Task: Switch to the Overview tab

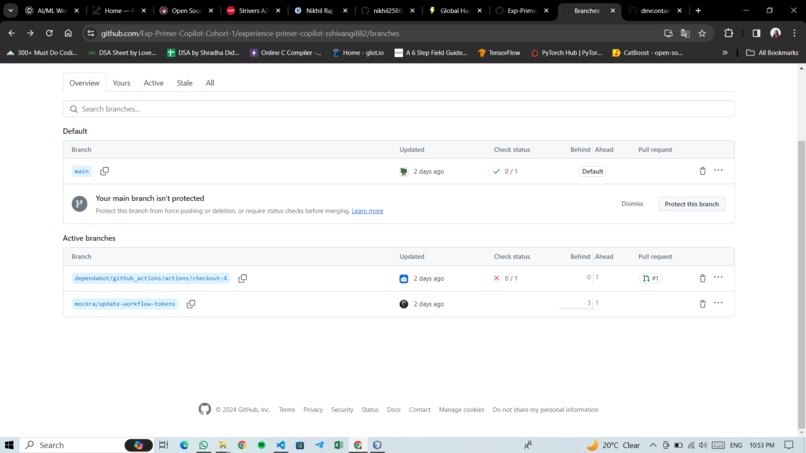Action: pos(84,83)
